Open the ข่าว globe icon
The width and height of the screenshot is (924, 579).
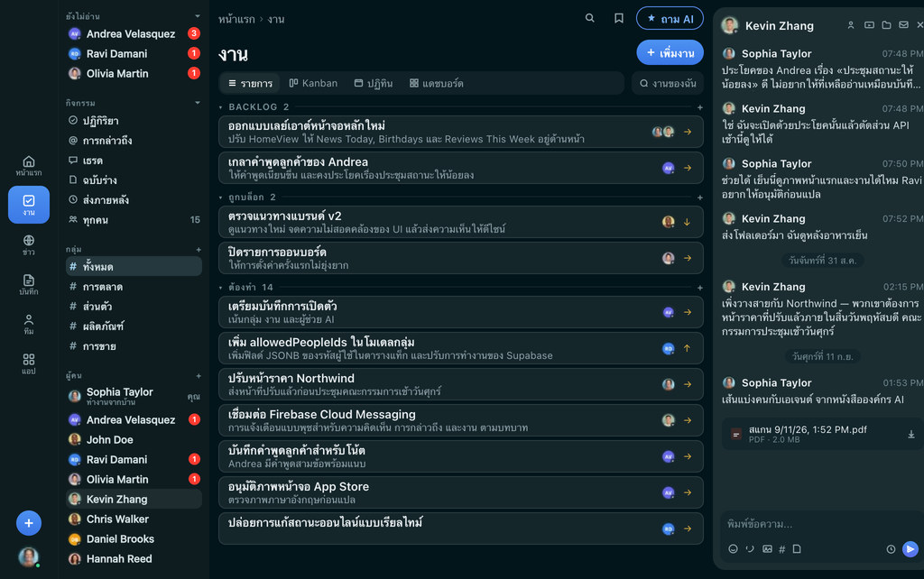coord(28,244)
